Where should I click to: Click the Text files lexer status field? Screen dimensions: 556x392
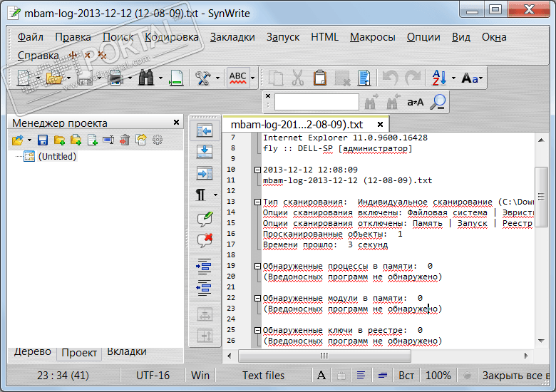pyautogui.click(x=264, y=376)
